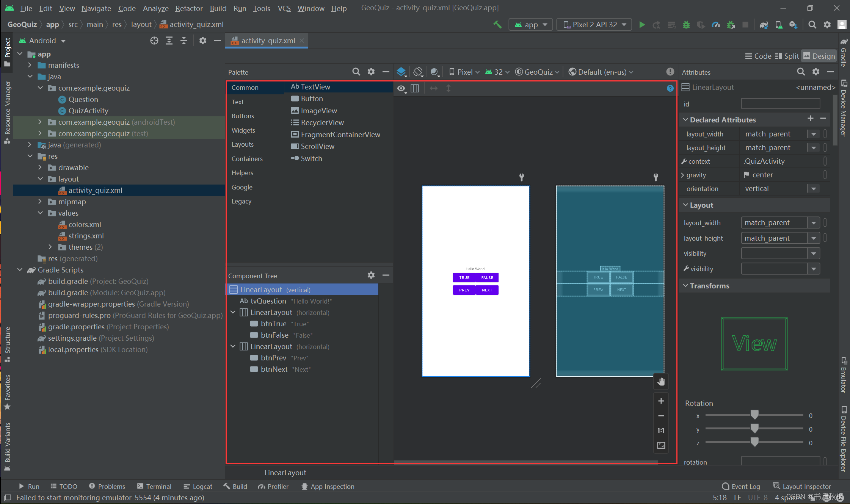The height and width of the screenshot is (504, 850).
Task: Click the rotation x slider handle
Action: [x=754, y=415]
